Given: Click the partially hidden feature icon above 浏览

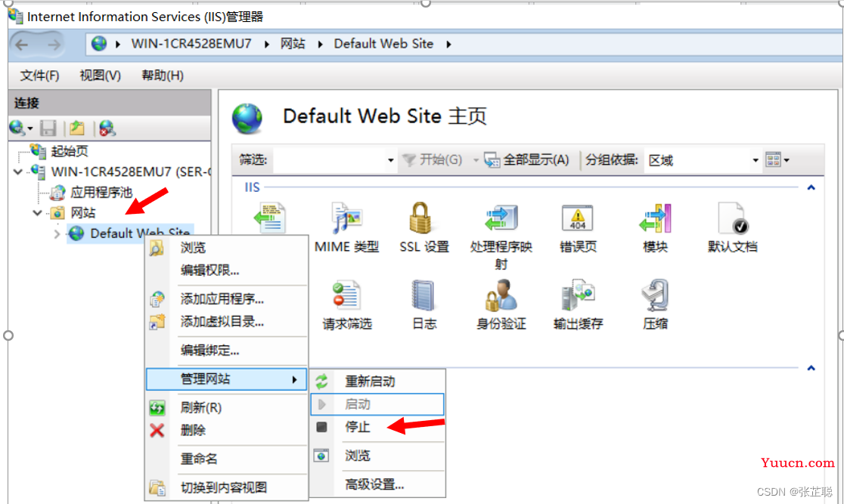Looking at the screenshot, I should point(270,218).
